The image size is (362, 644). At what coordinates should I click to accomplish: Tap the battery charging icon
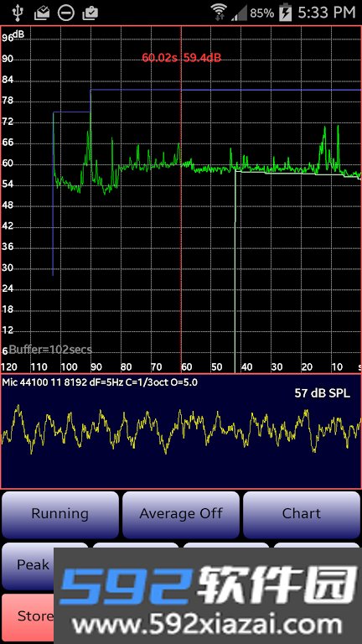(x=285, y=13)
